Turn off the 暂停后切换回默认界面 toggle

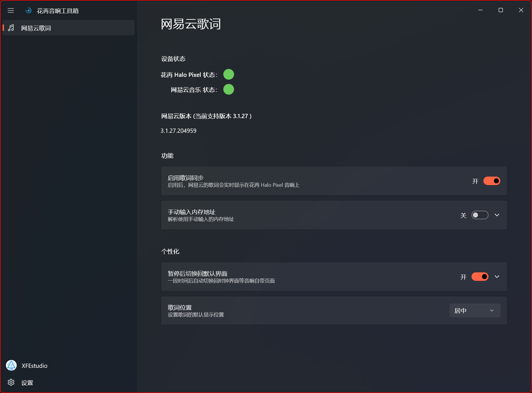click(x=479, y=277)
